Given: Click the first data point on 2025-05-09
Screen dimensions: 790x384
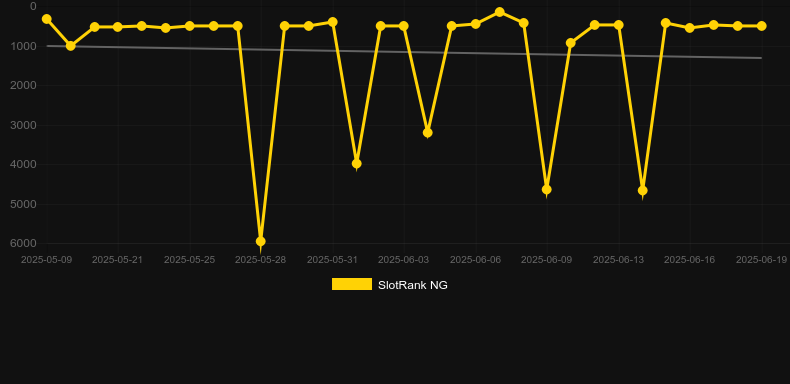Looking at the screenshot, I should pos(46,19).
